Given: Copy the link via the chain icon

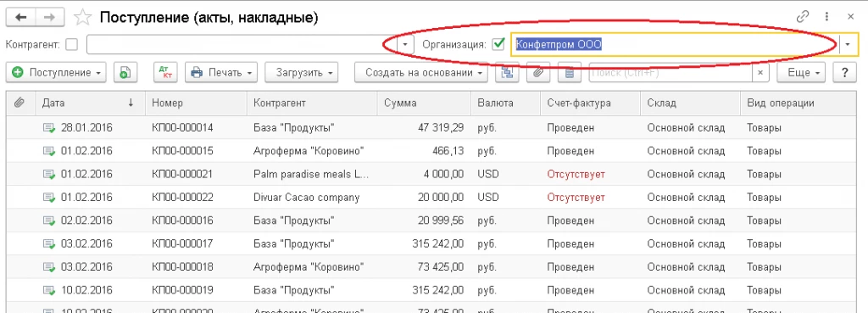Looking at the screenshot, I should (803, 17).
